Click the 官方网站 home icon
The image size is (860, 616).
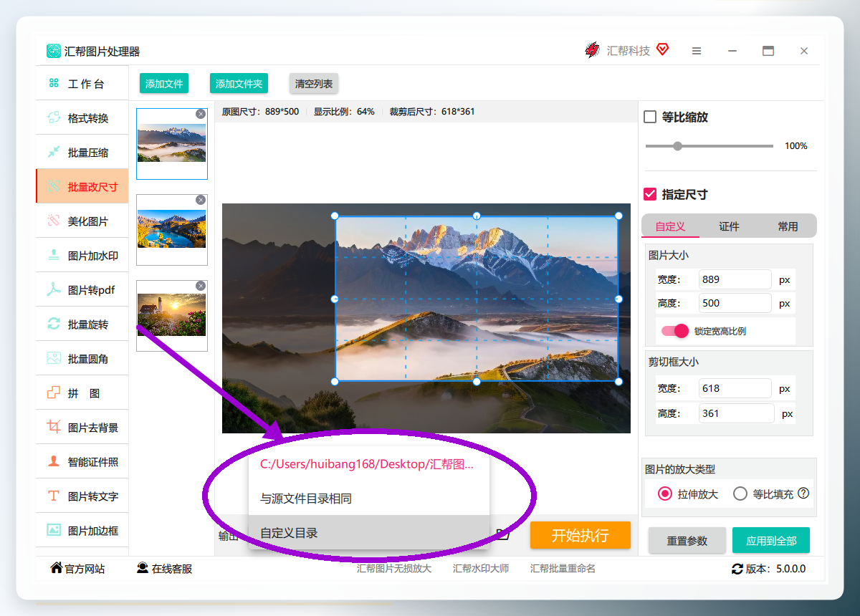(56, 568)
